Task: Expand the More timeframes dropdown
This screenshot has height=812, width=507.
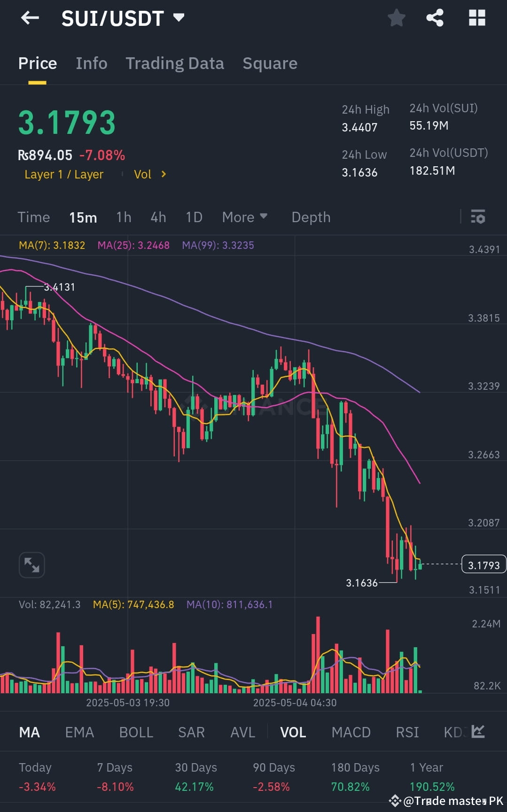Action: click(244, 217)
